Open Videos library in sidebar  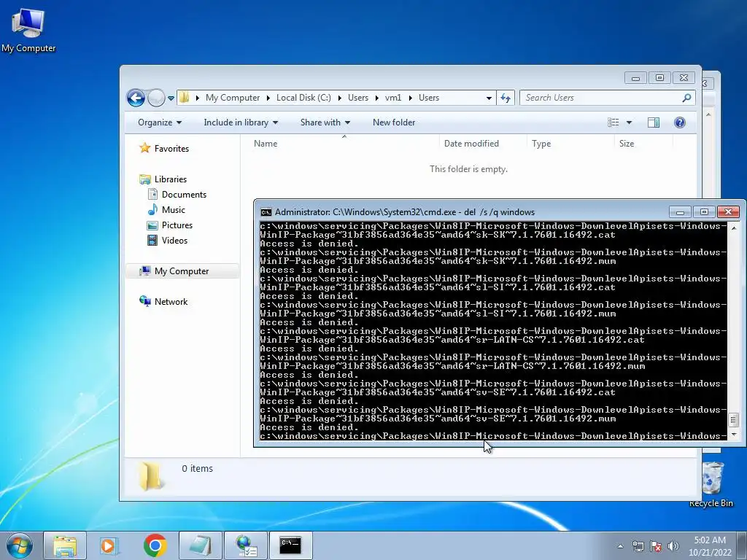coord(174,240)
